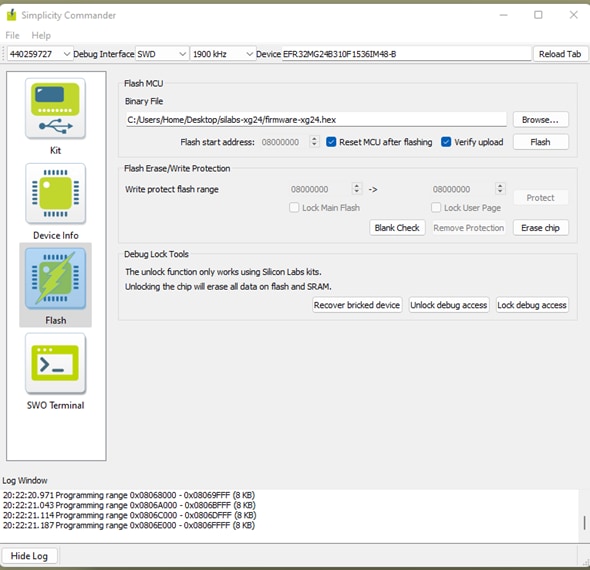The image size is (590, 570).
Task: Open the File menu
Action: pyautogui.click(x=12, y=35)
